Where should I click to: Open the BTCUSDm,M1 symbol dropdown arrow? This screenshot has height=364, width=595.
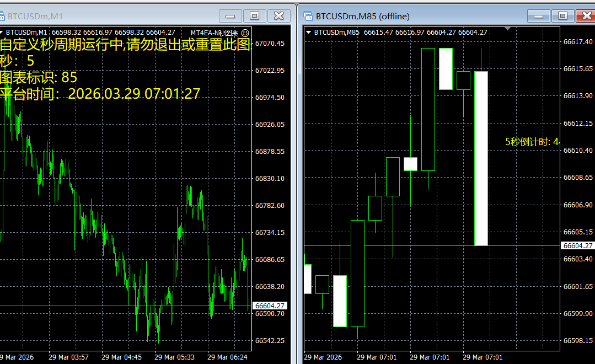(2, 33)
